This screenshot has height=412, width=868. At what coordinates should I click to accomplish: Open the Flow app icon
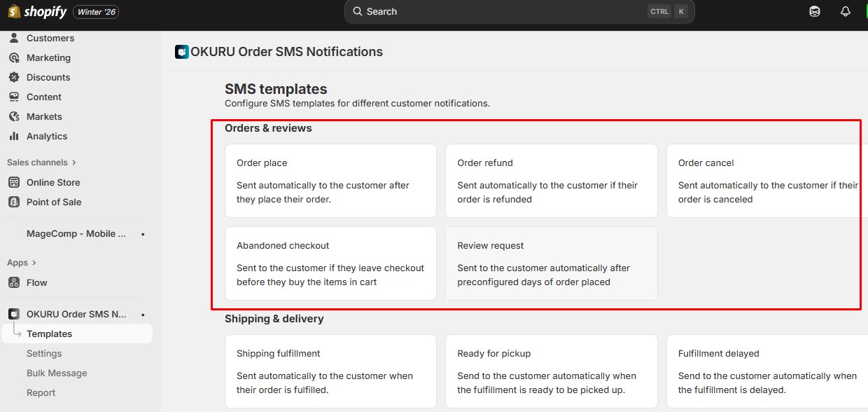point(14,282)
